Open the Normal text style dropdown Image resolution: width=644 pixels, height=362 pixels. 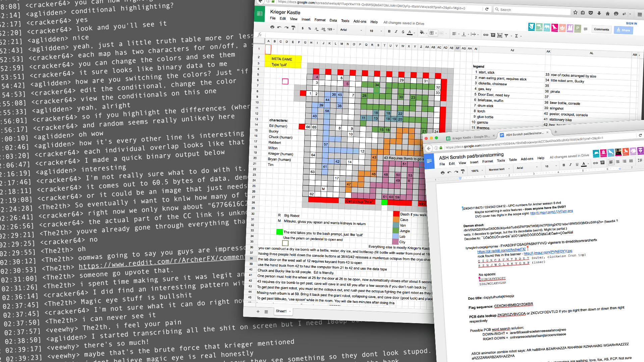tap(499, 169)
